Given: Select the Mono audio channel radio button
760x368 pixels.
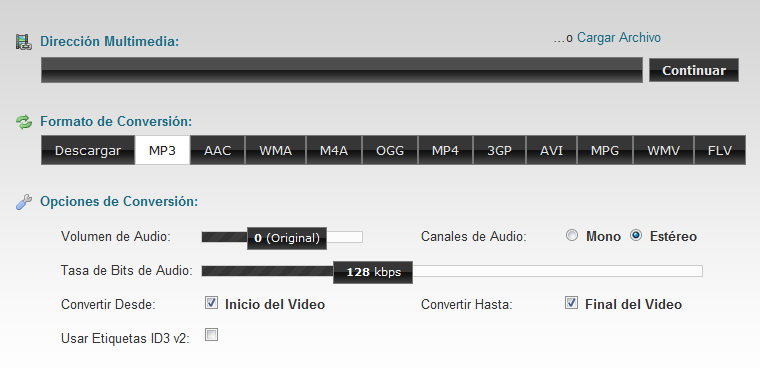Looking at the screenshot, I should 572,236.
